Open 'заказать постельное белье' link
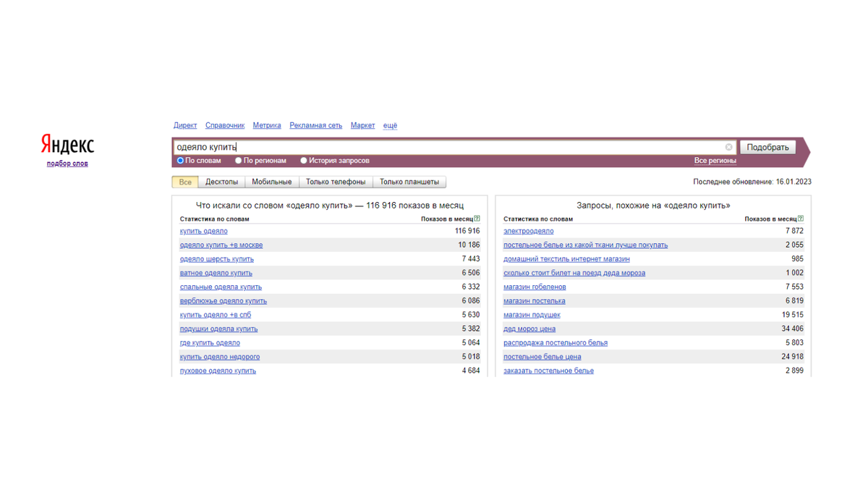The width and height of the screenshot is (868, 498). point(549,371)
